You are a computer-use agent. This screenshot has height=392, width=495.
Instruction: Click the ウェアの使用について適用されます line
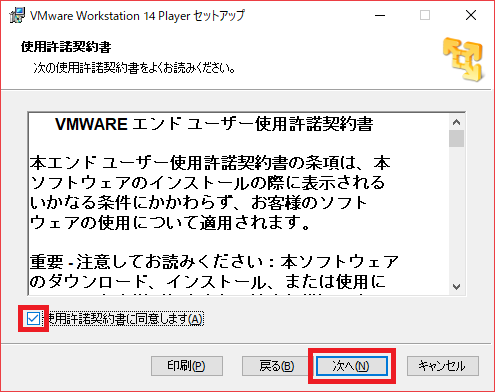(170, 223)
